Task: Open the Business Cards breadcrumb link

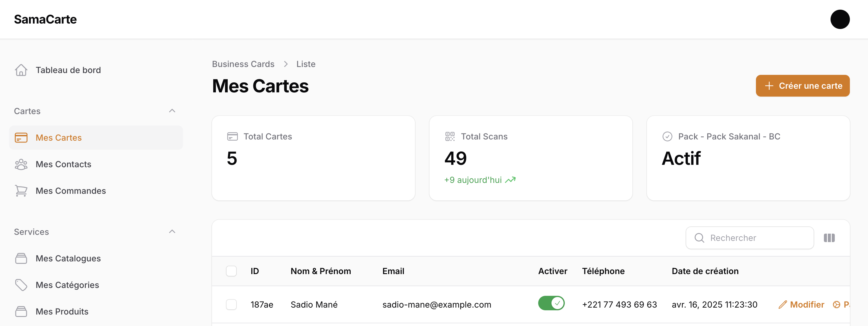Action: pyautogui.click(x=243, y=64)
